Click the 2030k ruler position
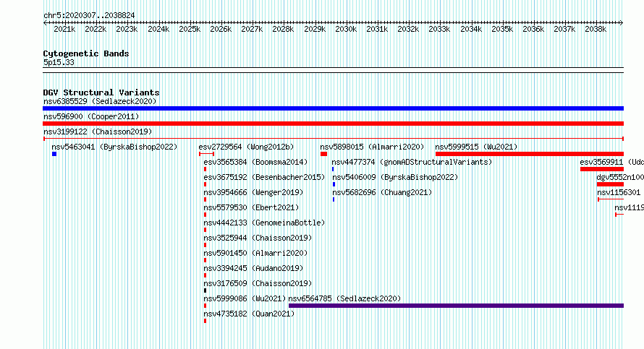Image resolution: width=644 pixels, height=349 pixels. pyautogui.click(x=346, y=29)
